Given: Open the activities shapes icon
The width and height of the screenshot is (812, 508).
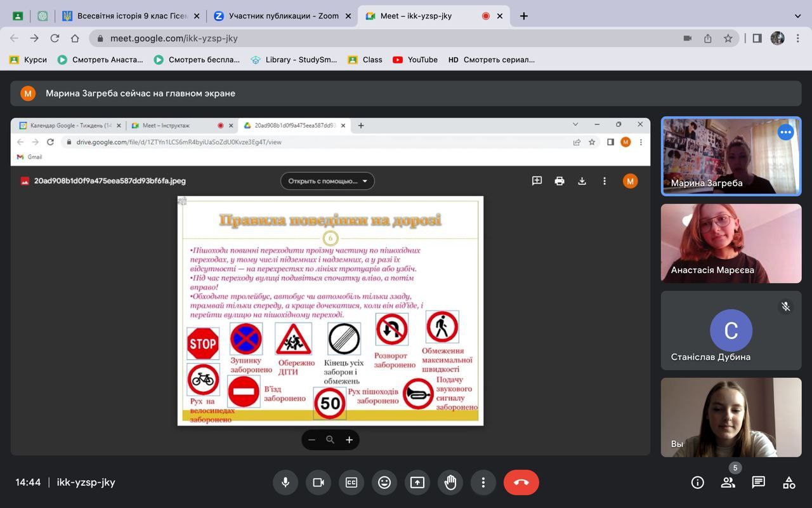Looking at the screenshot, I should click(789, 483).
